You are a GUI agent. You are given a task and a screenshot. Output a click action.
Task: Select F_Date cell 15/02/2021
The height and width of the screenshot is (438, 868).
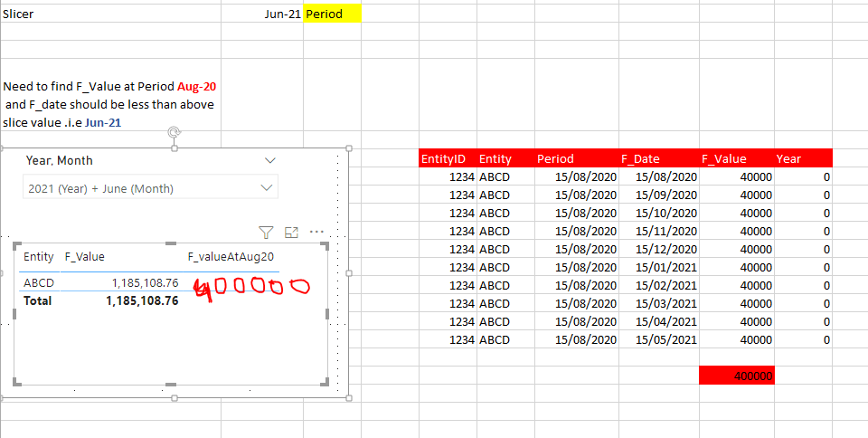(659, 285)
